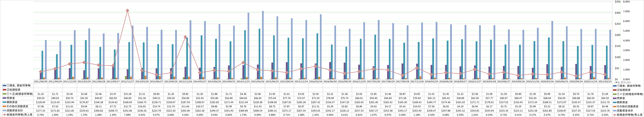Select the $3.82 other current assets cell

(x=344, y=106)
